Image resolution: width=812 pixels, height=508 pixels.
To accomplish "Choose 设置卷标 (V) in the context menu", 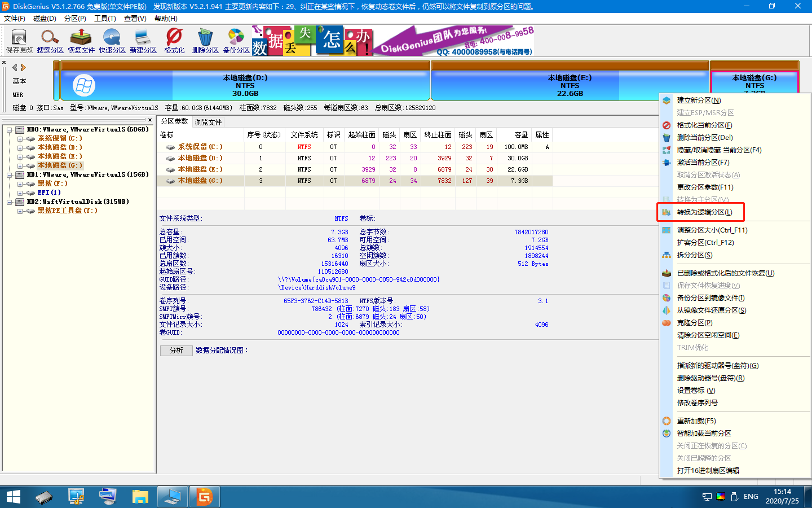I will tap(735, 391).
